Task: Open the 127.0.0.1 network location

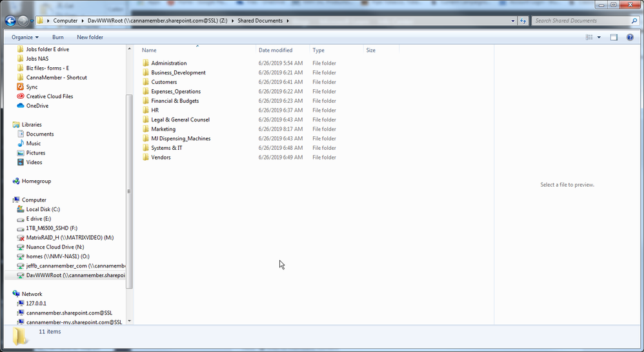Action: (36, 304)
